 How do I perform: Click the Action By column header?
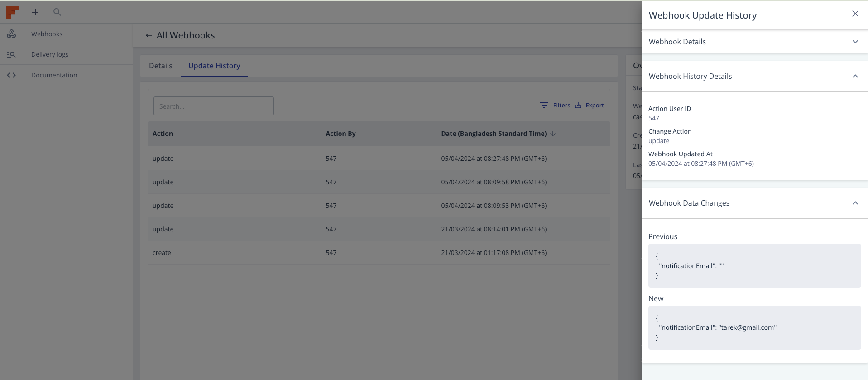[340, 134]
